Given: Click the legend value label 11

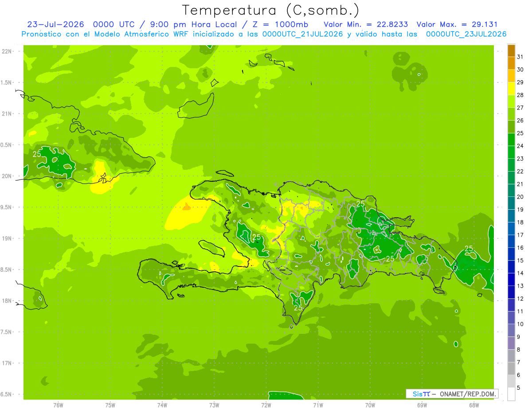Looking at the screenshot, I should (520, 311).
